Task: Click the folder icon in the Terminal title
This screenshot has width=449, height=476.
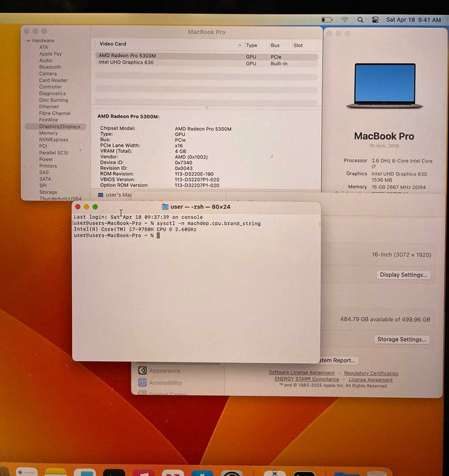Action: 165,207
